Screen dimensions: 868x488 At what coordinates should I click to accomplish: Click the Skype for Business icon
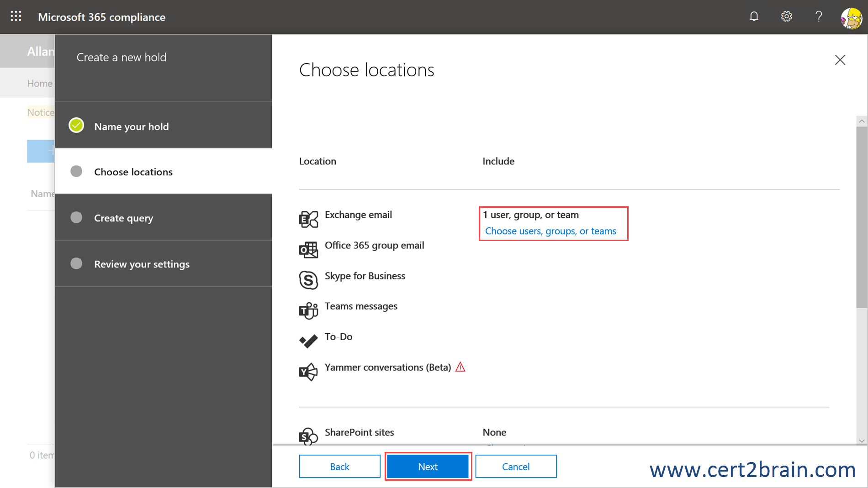click(308, 280)
